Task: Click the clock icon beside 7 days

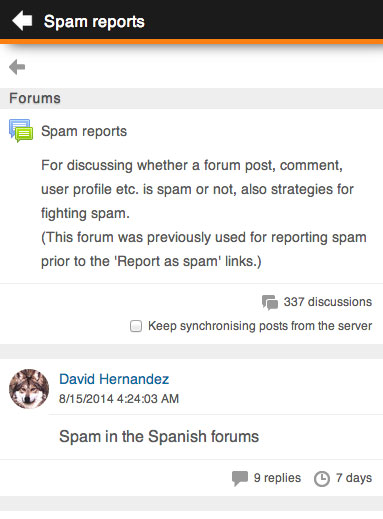Action: [x=322, y=479]
